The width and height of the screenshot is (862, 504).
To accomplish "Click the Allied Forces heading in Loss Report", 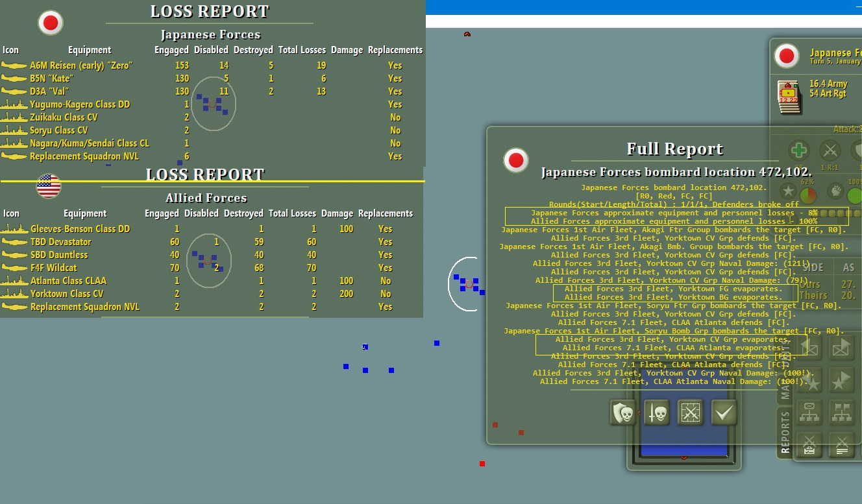I will 206,198.
